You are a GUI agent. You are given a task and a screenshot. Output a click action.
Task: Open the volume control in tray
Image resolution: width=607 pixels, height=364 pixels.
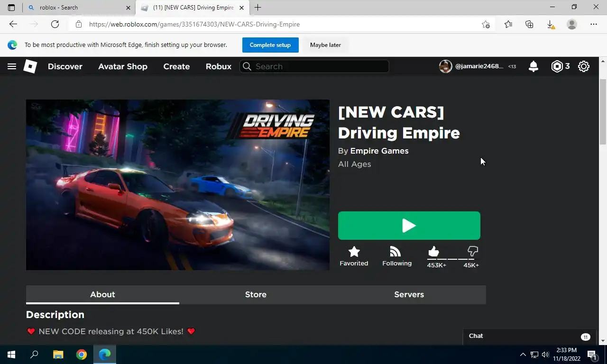coord(545,355)
